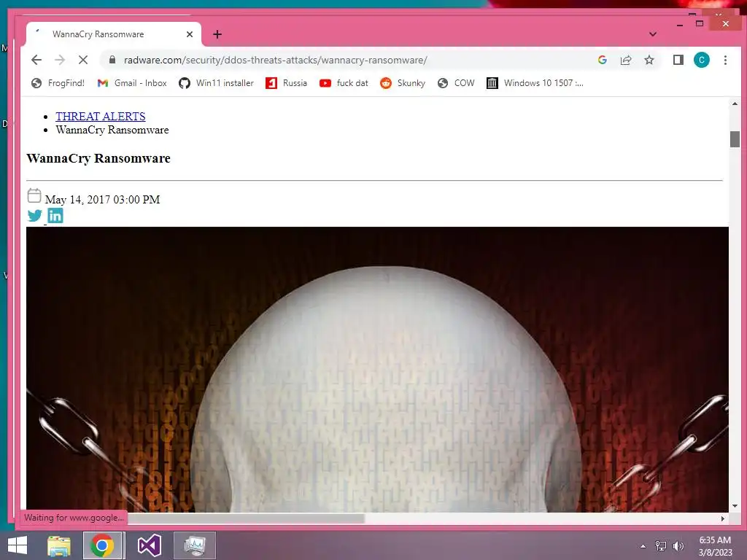The width and height of the screenshot is (747, 560).
Task: Open Gmail - Inbox bookmark
Action: pos(132,83)
